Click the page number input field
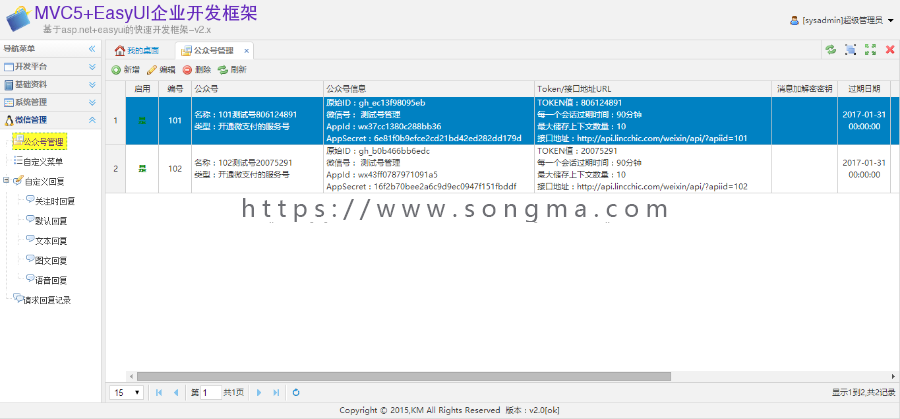The image size is (900, 419). 211,393
